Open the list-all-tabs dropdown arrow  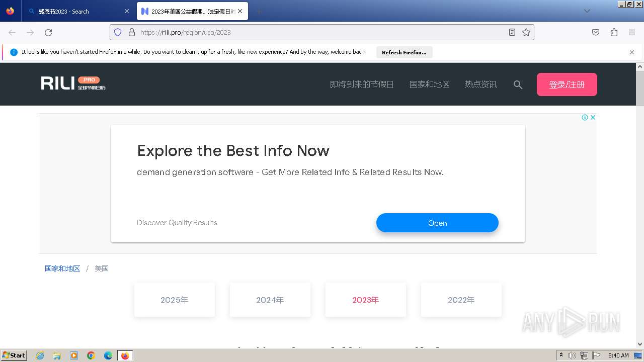pos(587,11)
